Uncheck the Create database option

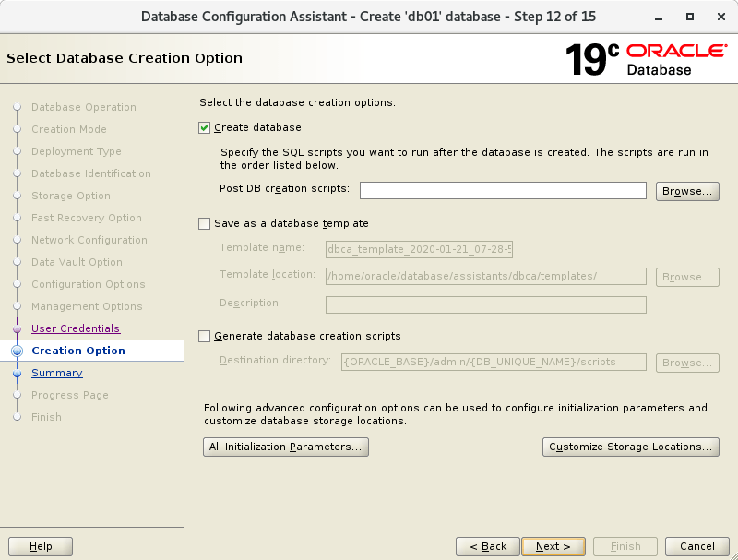point(204,127)
